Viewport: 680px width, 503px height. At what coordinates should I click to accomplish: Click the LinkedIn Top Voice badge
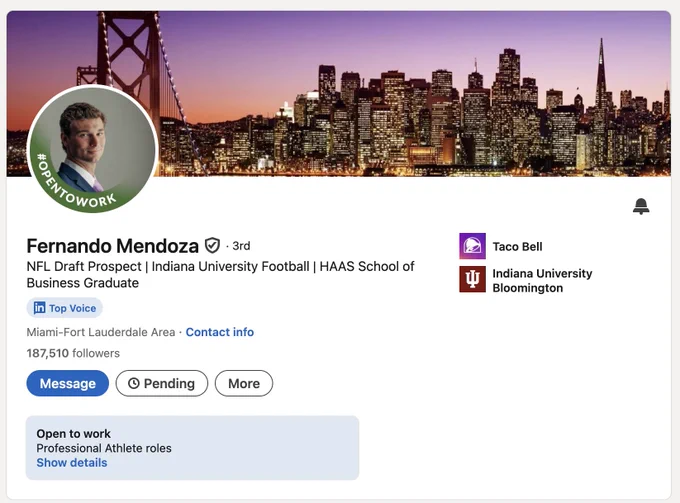pyautogui.click(x=65, y=308)
